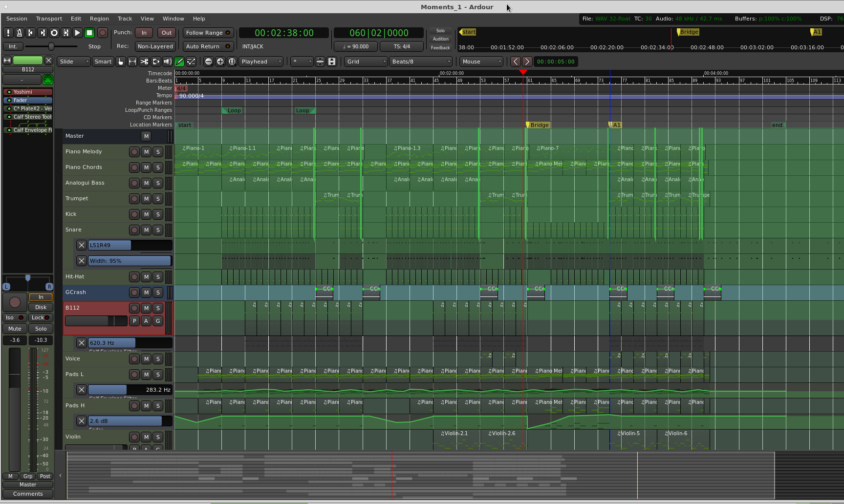The height and width of the screenshot is (504, 844).
Task: Solo the Piano Chords track
Action: coord(158,168)
